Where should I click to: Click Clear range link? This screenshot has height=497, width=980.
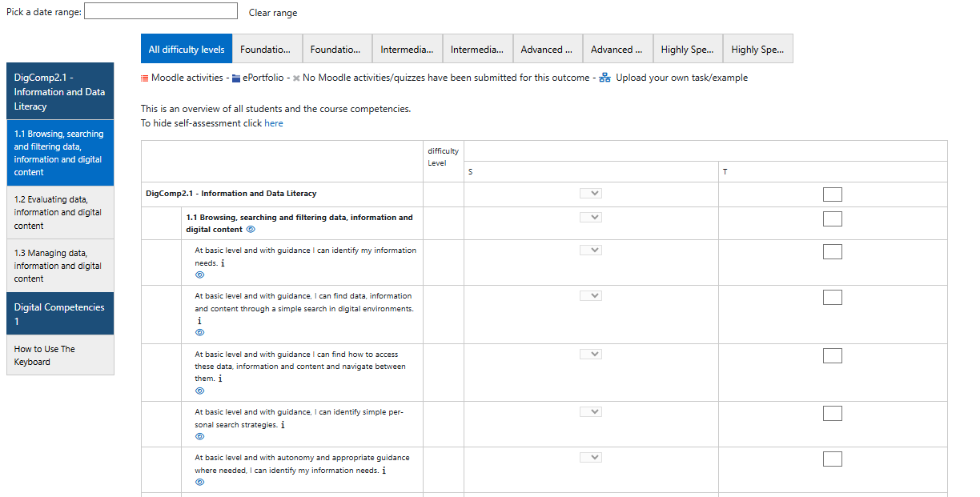[273, 13]
